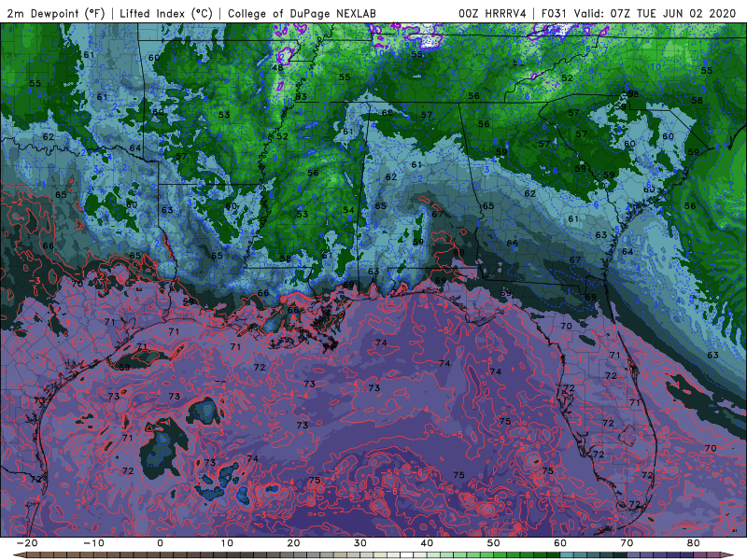Screen dimensions: 747x560
Task: Click the "Valid: 07Z TUE JUN 02 2020" text
Action: click(655, 13)
